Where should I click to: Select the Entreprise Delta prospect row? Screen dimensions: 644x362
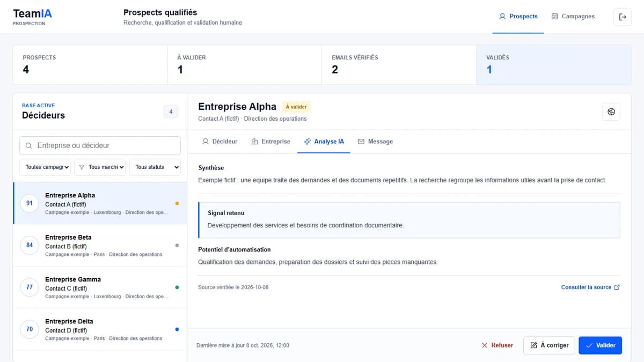click(x=100, y=329)
